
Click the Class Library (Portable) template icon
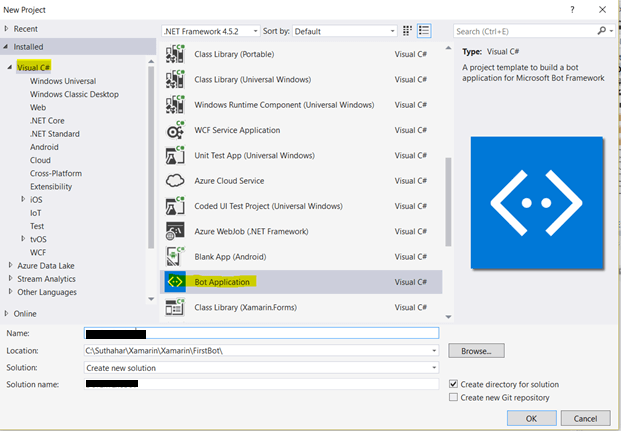pos(175,54)
